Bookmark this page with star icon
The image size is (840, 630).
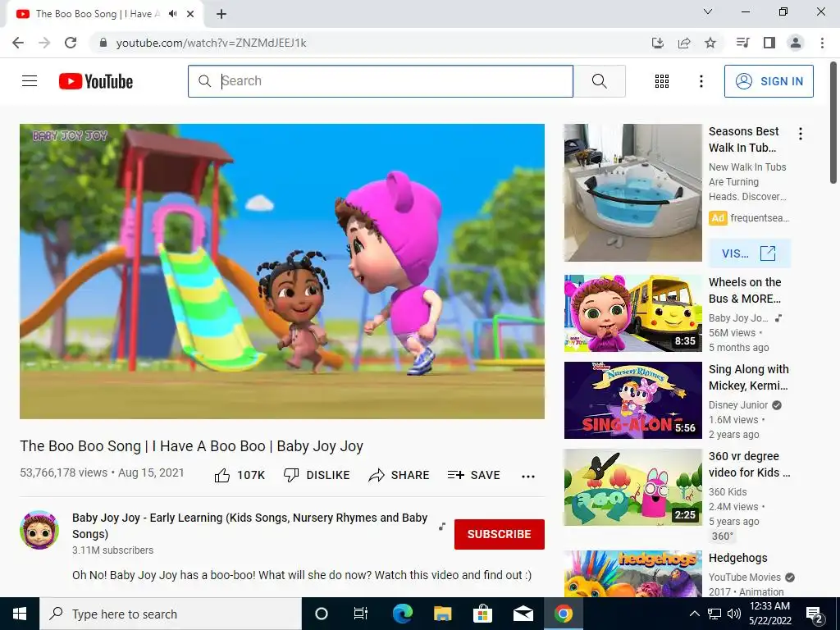710,43
